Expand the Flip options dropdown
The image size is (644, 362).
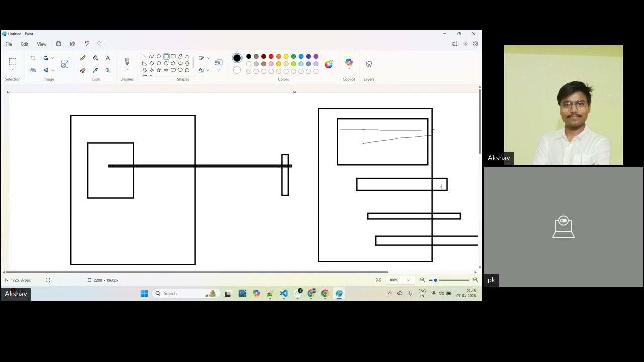[x=52, y=70]
